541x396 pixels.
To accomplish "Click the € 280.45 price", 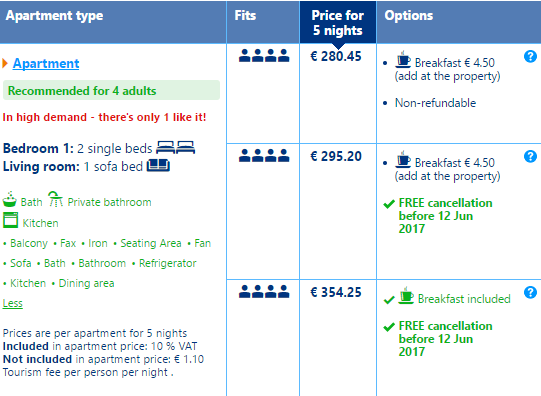I will click(x=336, y=56).
